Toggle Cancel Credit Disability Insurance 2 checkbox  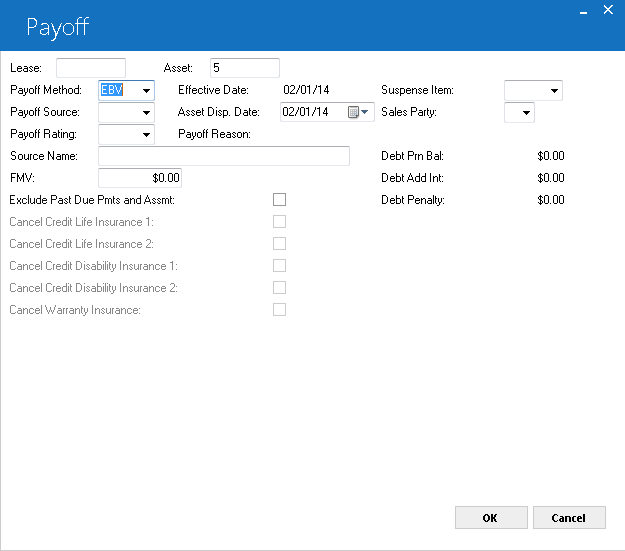point(279,287)
